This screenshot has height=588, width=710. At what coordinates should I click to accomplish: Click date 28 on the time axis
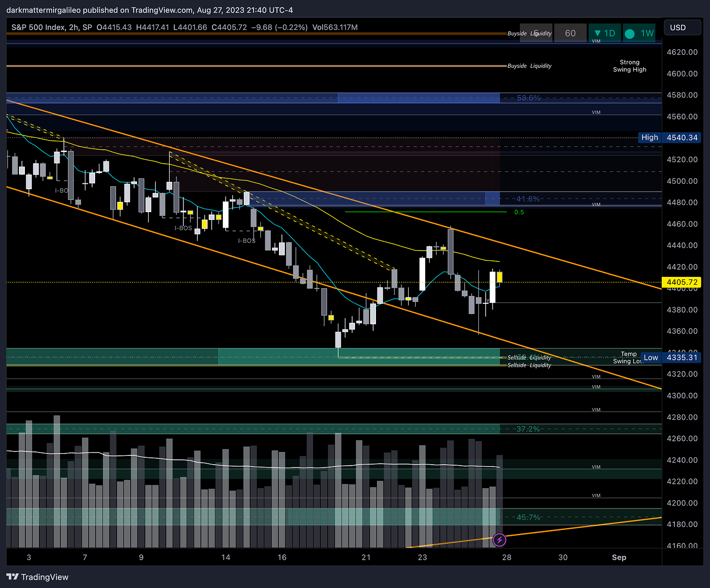(x=507, y=557)
